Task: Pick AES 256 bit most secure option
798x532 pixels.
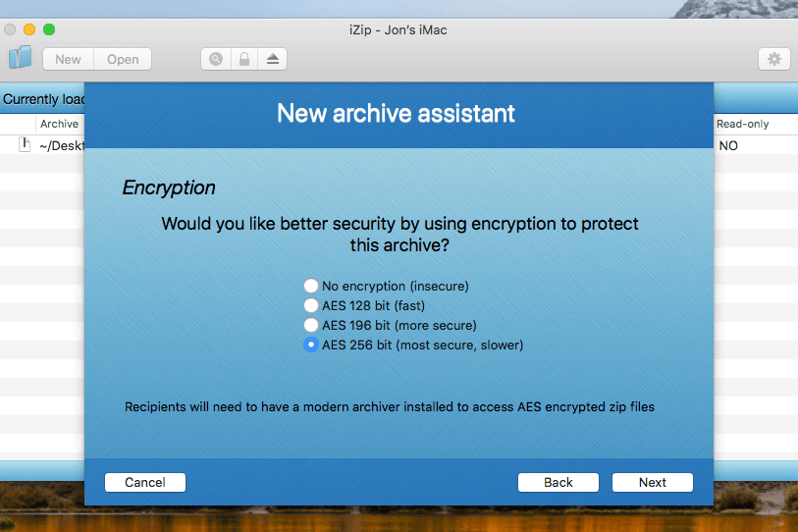Action: tap(311, 345)
